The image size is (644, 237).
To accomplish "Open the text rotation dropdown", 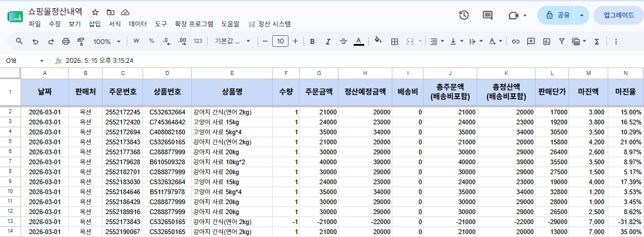I will click(496, 41).
